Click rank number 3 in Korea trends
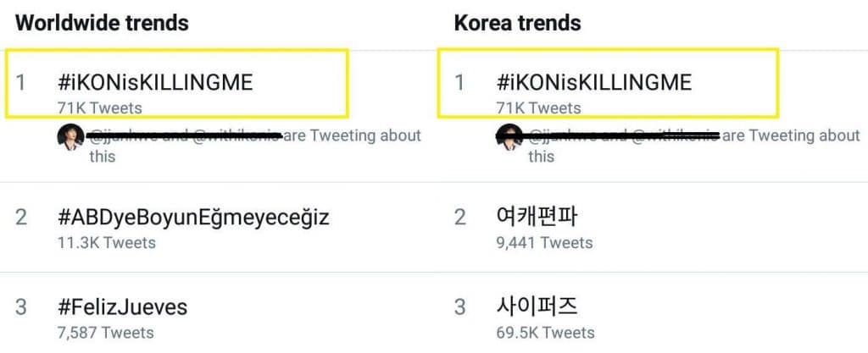The width and height of the screenshot is (868, 353). pos(460,306)
